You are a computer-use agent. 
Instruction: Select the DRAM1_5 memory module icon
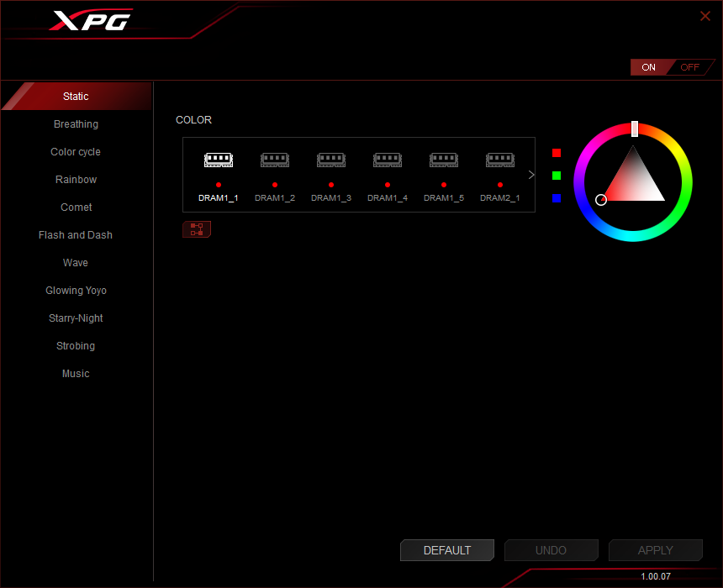pos(444,160)
